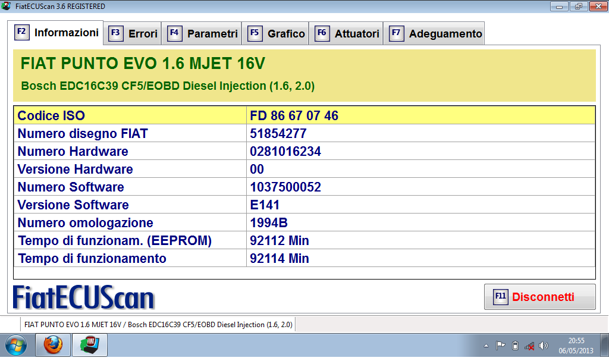Select the Tempo di funzionamento label
The image size is (609, 364).
[x=92, y=258]
